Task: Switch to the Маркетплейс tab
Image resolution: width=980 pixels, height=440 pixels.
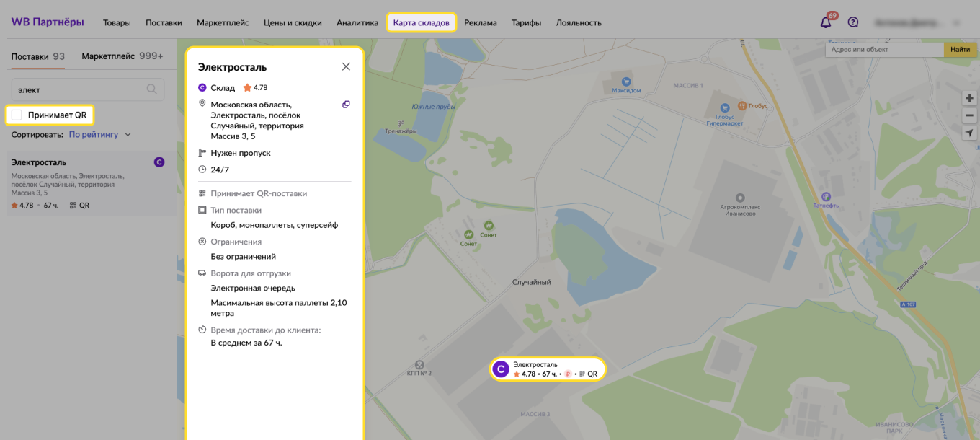Action: click(110, 55)
